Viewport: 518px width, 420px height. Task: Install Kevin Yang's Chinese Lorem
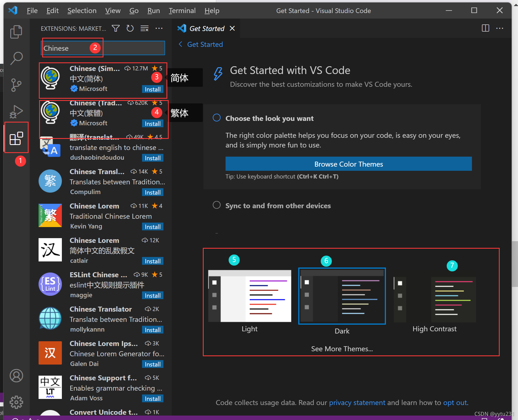[x=153, y=227]
